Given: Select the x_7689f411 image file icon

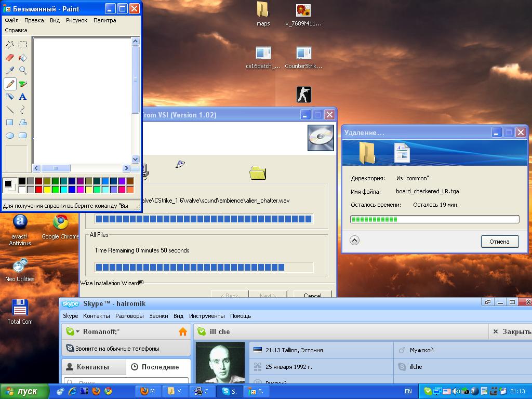Looking at the screenshot, I should (x=303, y=14).
